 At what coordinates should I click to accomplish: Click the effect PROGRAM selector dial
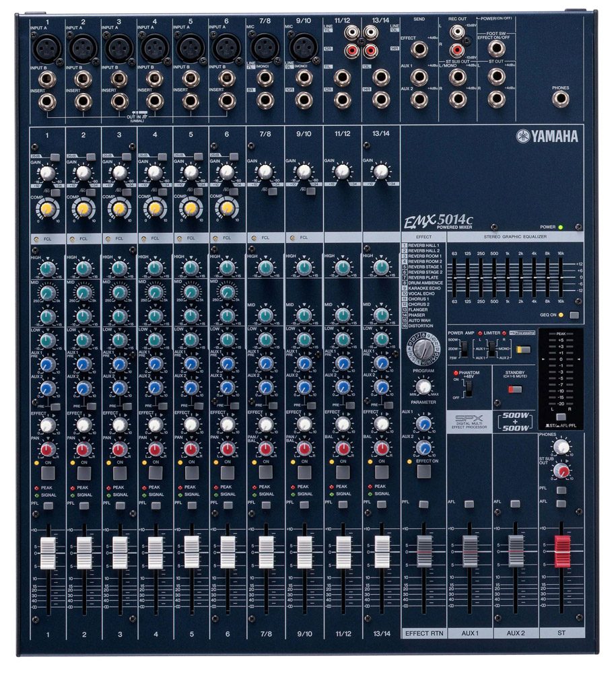point(423,348)
